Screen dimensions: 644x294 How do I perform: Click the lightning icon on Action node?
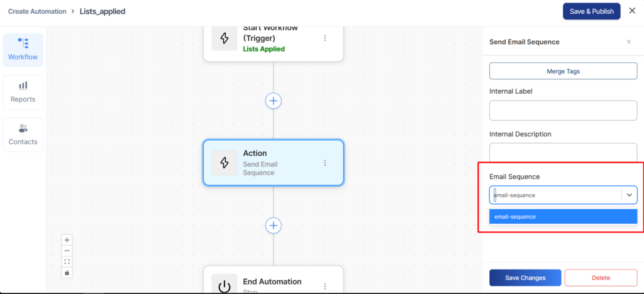tap(225, 163)
